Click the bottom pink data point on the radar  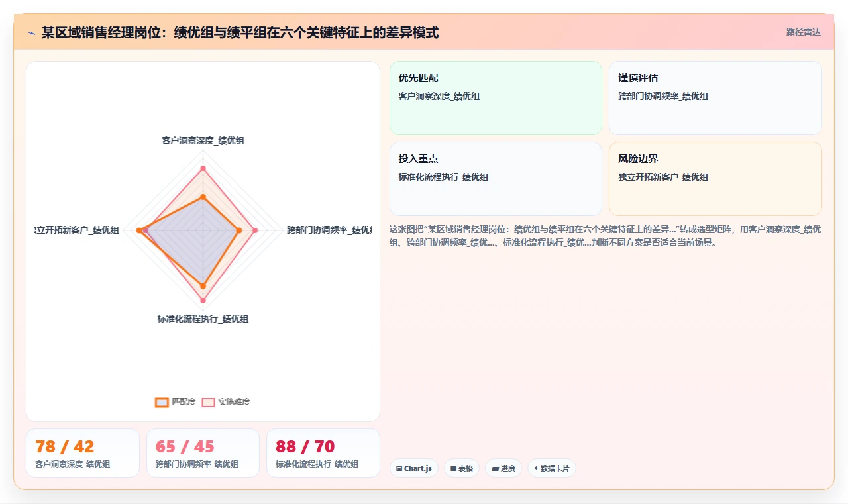click(x=203, y=301)
